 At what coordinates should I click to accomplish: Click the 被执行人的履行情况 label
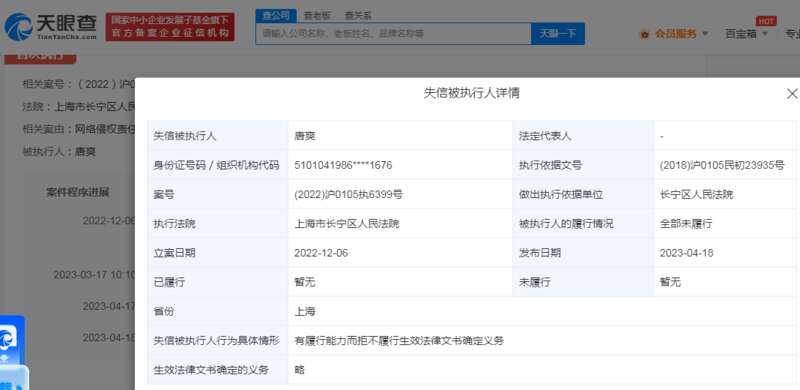coord(566,224)
